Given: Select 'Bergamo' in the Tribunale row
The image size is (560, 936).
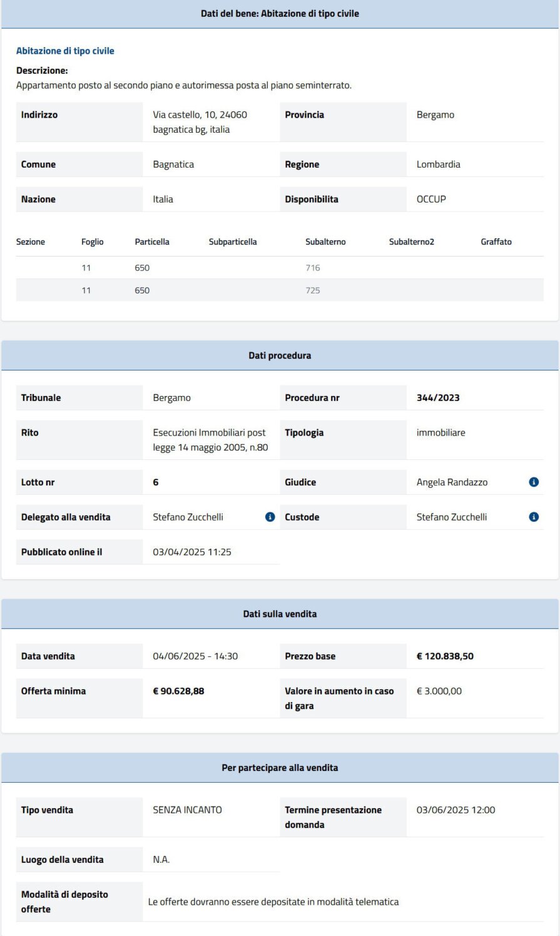Looking at the screenshot, I should click(x=172, y=398).
